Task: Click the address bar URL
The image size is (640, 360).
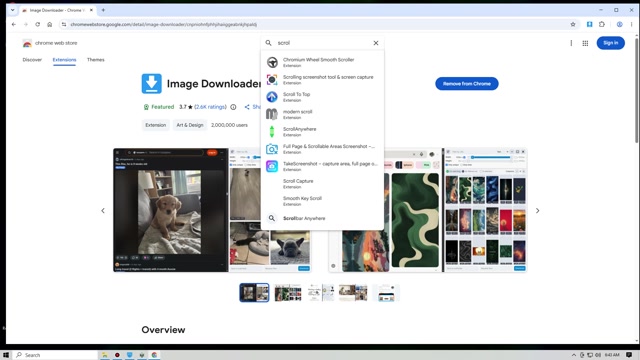Action: click(164, 24)
